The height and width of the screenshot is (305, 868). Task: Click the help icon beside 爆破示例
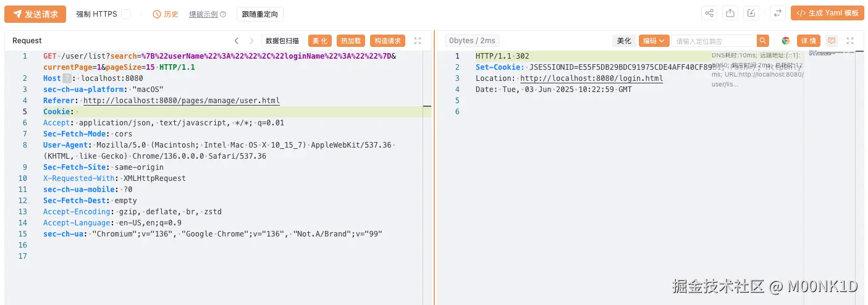click(x=223, y=14)
